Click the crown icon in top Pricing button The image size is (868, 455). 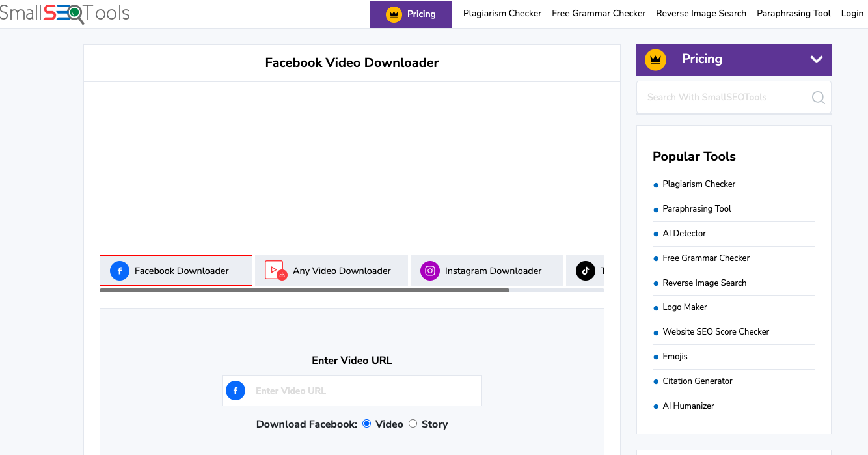click(394, 14)
